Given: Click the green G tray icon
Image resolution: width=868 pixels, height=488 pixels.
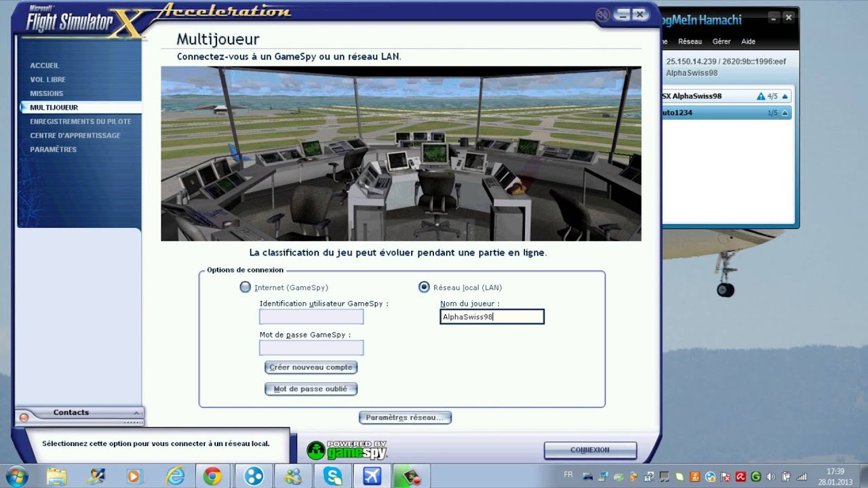Looking at the screenshot, I should (x=756, y=476).
